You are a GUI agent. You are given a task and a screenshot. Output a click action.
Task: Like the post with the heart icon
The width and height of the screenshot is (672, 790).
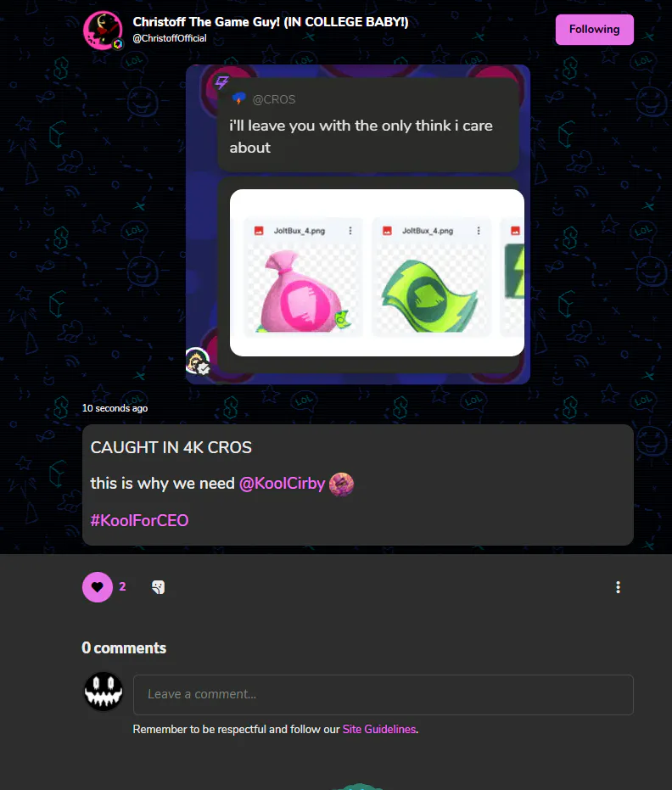(98, 587)
